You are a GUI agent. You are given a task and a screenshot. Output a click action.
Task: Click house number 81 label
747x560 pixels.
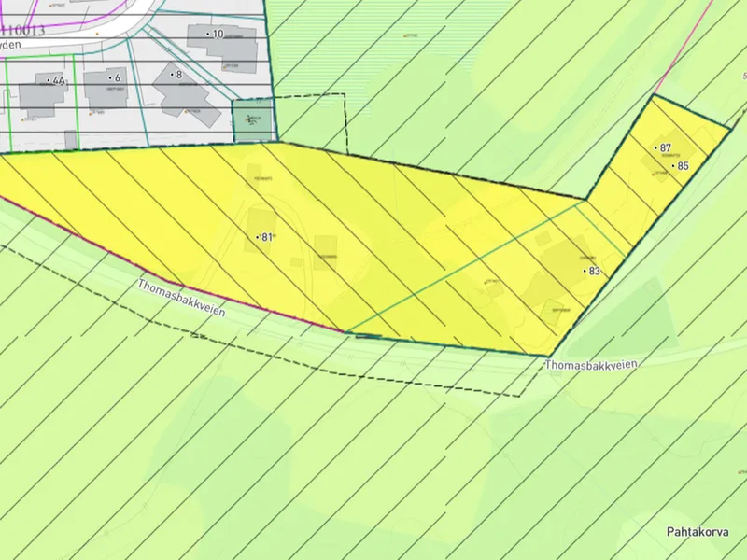point(267,237)
